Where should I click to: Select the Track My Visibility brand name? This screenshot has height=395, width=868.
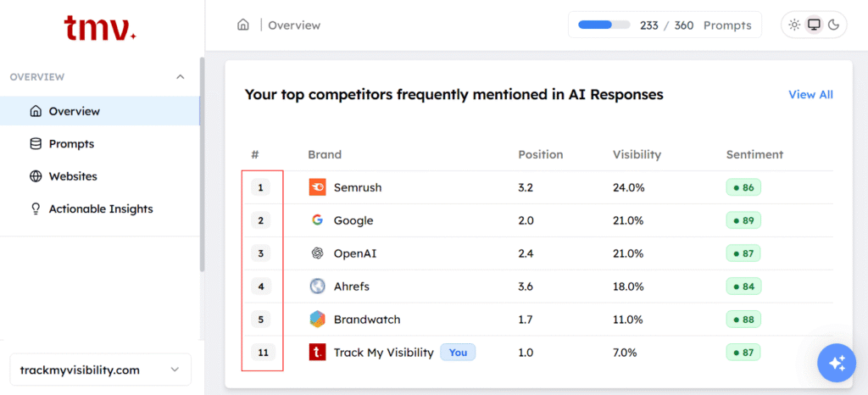click(x=384, y=353)
